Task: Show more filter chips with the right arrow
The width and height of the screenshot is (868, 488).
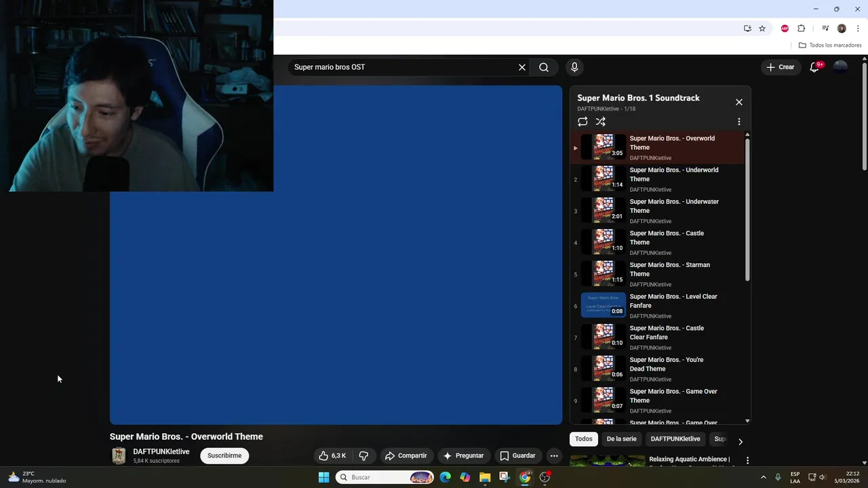Action: (x=740, y=441)
